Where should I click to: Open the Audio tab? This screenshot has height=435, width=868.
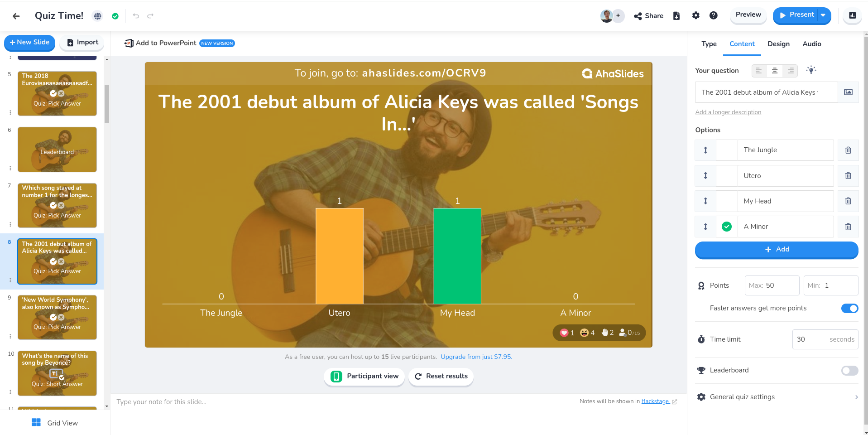click(x=811, y=44)
